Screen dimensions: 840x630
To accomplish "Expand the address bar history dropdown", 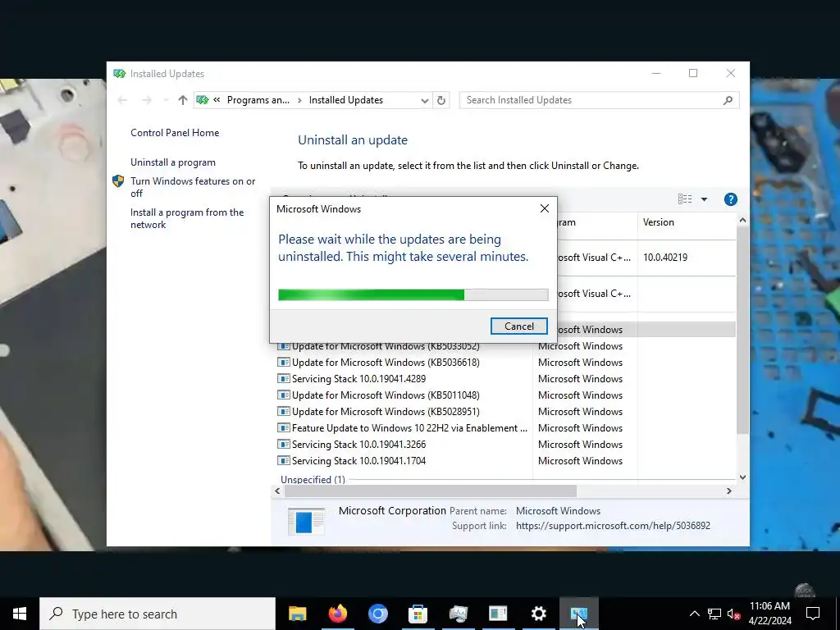I will [424, 100].
